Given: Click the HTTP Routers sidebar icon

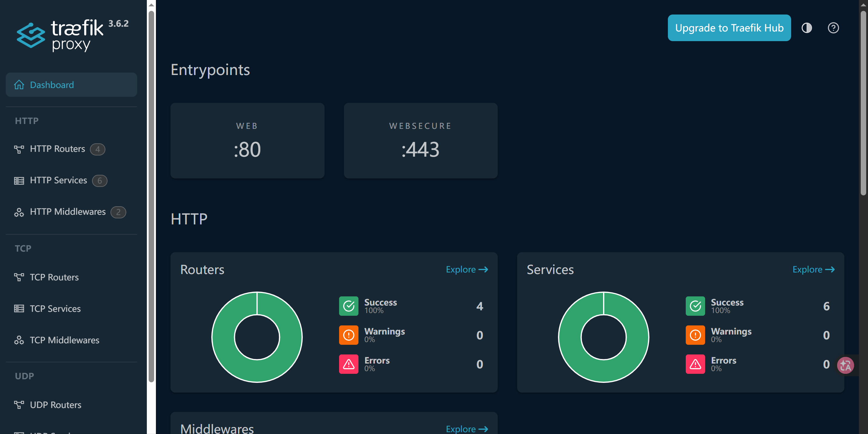Looking at the screenshot, I should pos(19,149).
